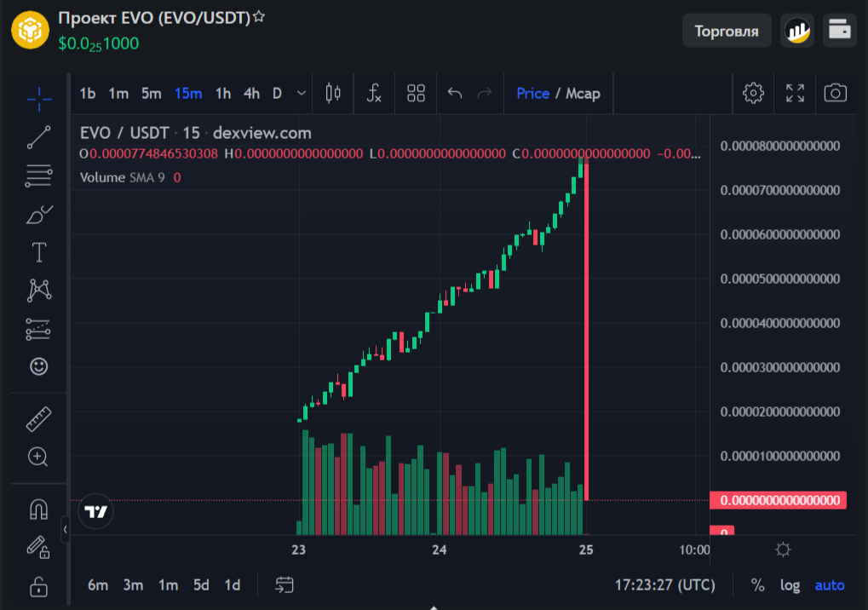
Task: Select the trend line drawing tool
Action: pos(38,137)
